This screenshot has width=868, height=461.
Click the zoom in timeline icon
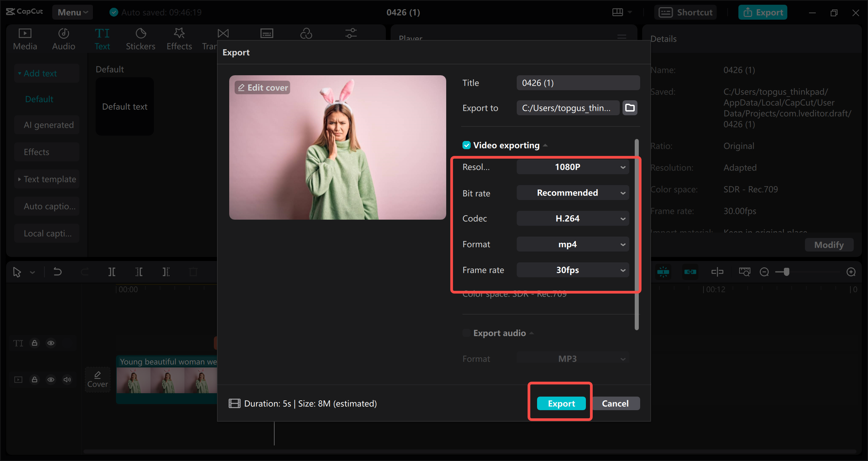[x=851, y=272]
